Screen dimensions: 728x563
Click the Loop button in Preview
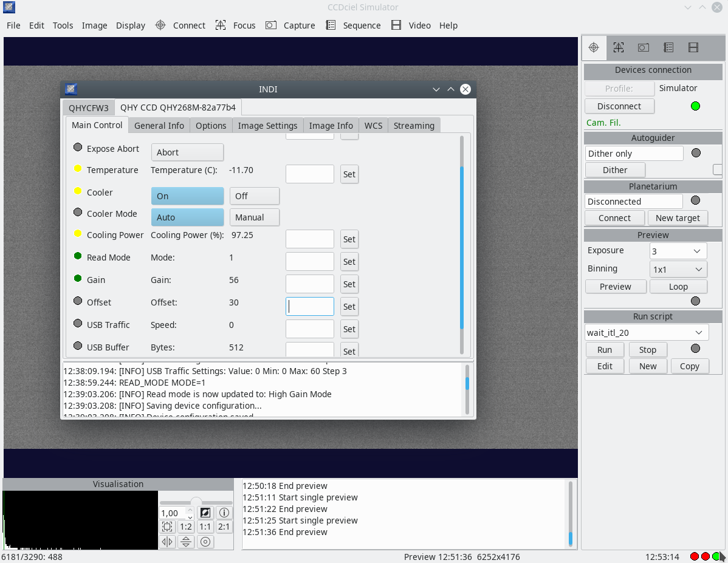tap(678, 287)
